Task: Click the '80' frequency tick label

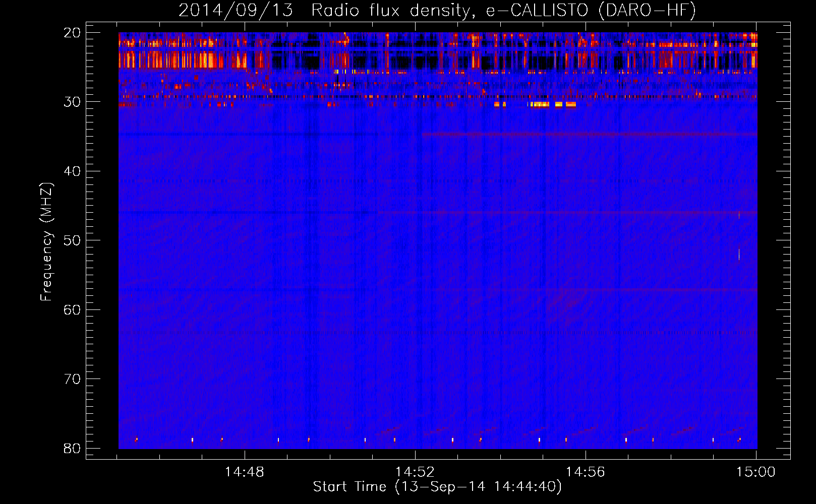Action: [x=72, y=449]
